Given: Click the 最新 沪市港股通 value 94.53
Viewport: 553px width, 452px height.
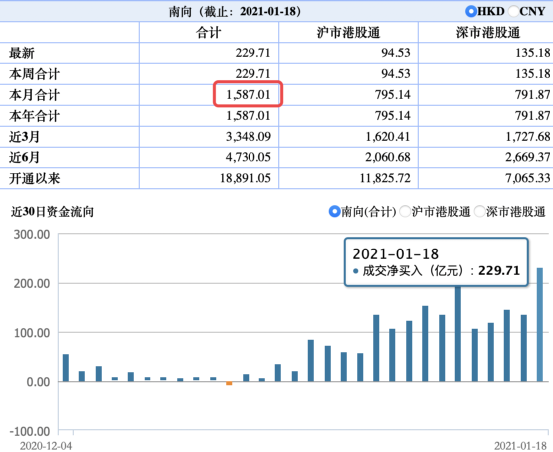Looking at the screenshot, I should click(396, 53).
